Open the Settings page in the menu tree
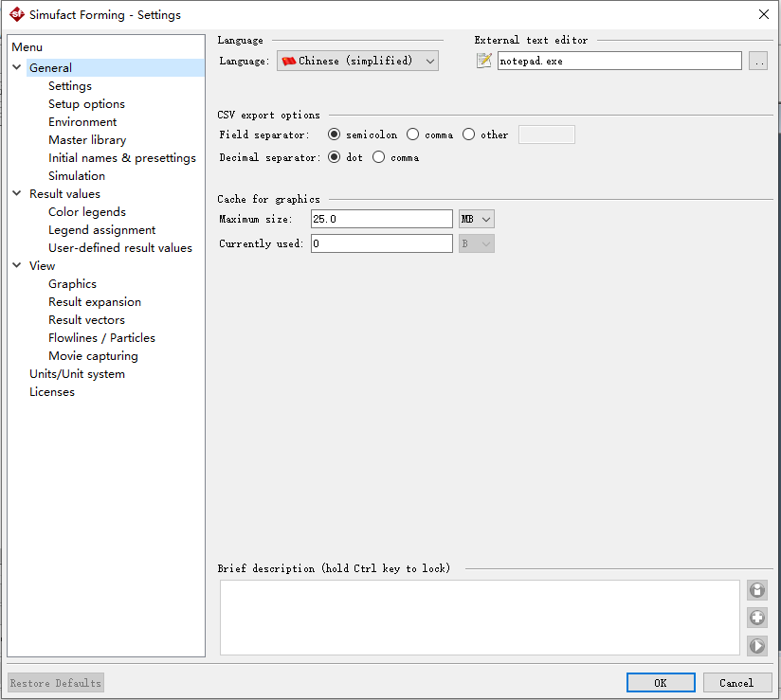This screenshot has height=700, width=781. [70, 86]
